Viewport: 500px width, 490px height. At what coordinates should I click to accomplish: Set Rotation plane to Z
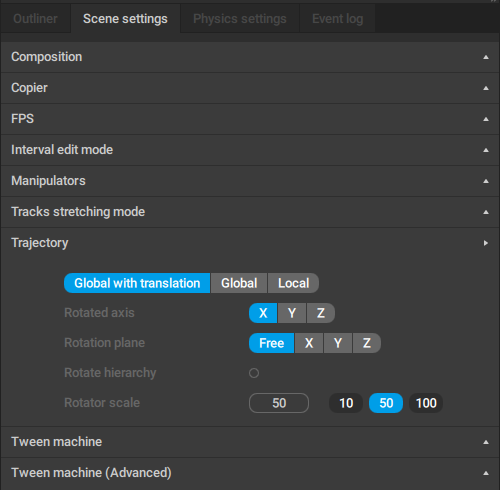[x=367, y=343]
